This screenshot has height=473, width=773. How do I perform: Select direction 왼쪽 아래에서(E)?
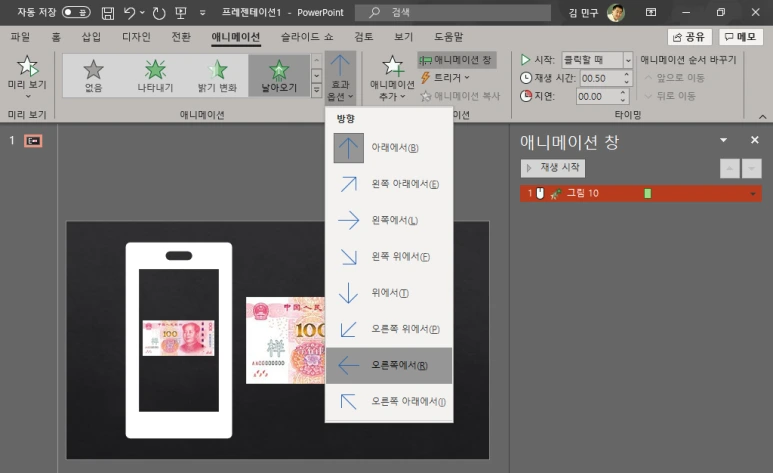point(389,184)
